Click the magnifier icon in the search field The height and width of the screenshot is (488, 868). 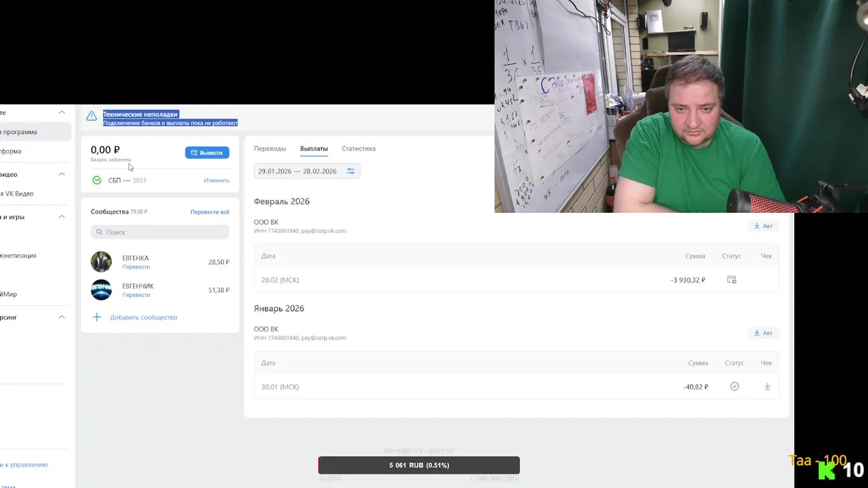pos(100,232)
